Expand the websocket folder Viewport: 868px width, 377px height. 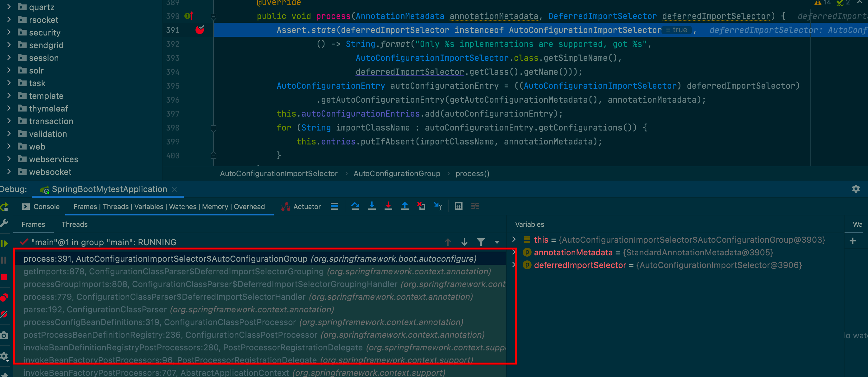pos(9,172)
